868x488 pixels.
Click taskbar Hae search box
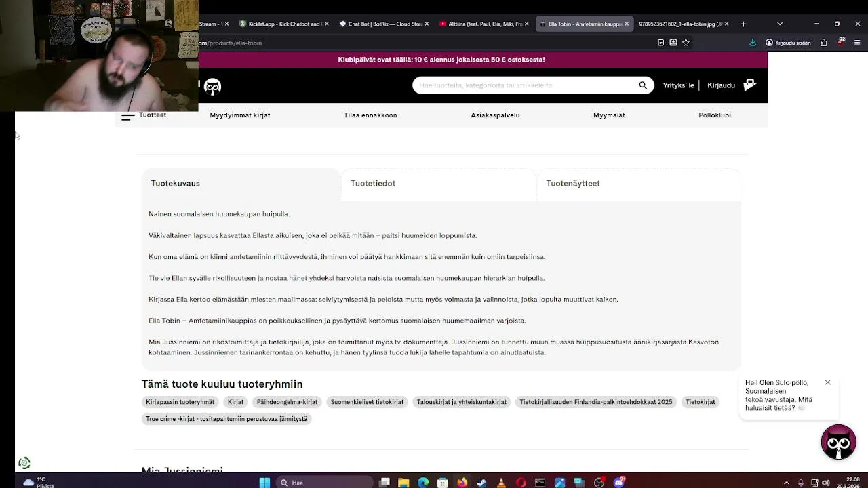click(x=325, y=483)
